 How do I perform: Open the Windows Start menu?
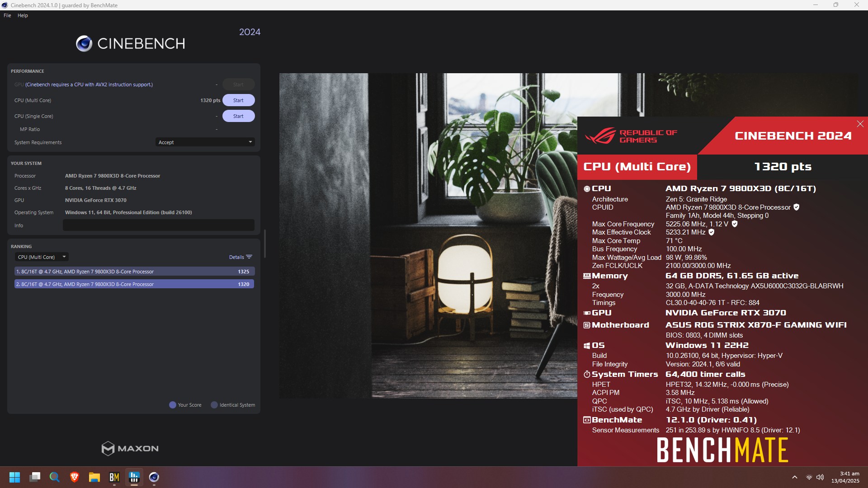point(14,477)
